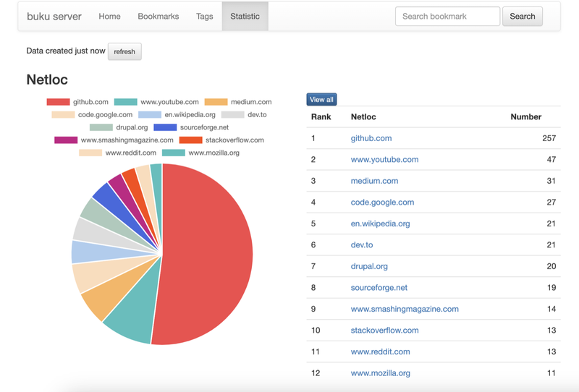579x392 pixels.
Task: Select the Statistic tab
Action: (245, 16)
